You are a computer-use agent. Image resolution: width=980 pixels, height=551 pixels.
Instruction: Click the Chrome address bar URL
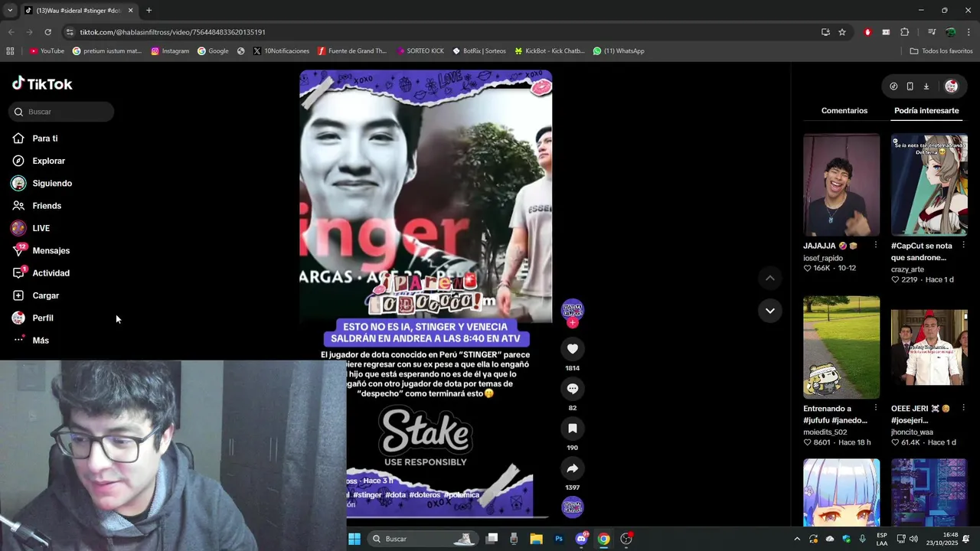[172, 32]
